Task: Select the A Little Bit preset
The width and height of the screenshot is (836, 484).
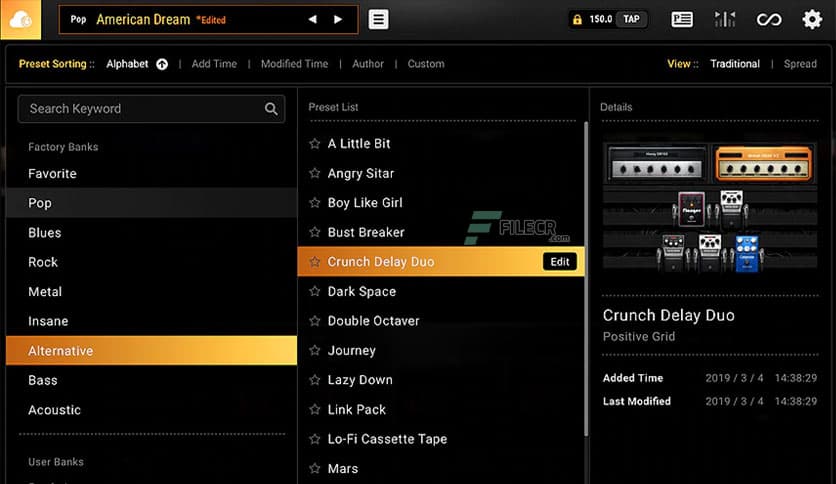Action: click(441, 143)
